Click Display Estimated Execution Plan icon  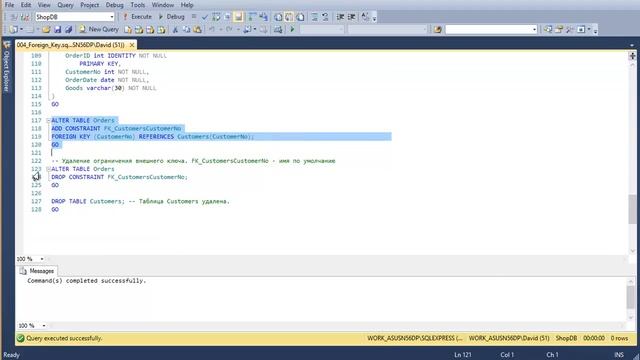pyautogui.click(x=216, y=17)
